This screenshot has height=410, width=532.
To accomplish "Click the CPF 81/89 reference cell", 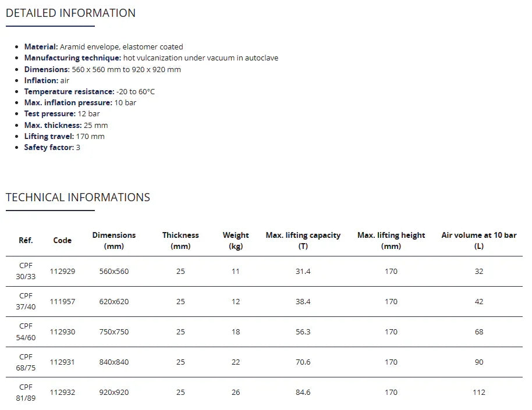I will tap(26, 392).
